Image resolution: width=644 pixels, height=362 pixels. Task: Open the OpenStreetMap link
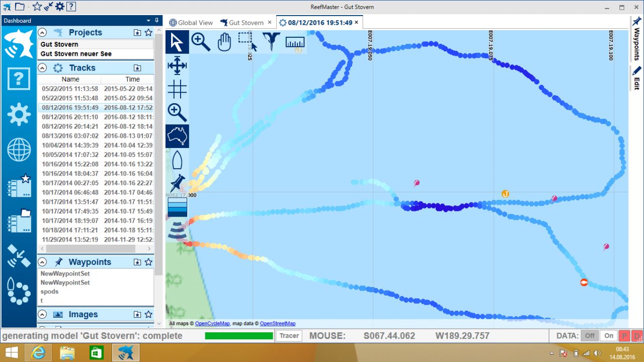coord(277,324)
